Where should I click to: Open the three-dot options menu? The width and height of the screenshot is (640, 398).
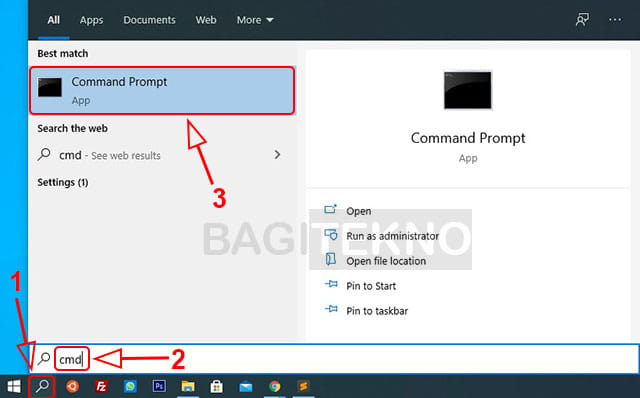click(615, 19)
